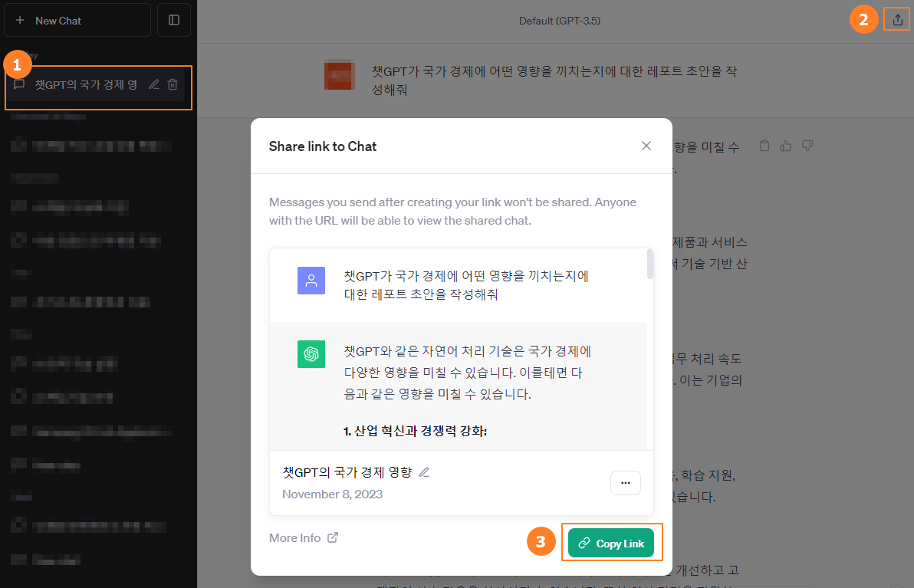Click the heading 1. 산업 혁신과 경쟁력 강화:

pos(415,432)
